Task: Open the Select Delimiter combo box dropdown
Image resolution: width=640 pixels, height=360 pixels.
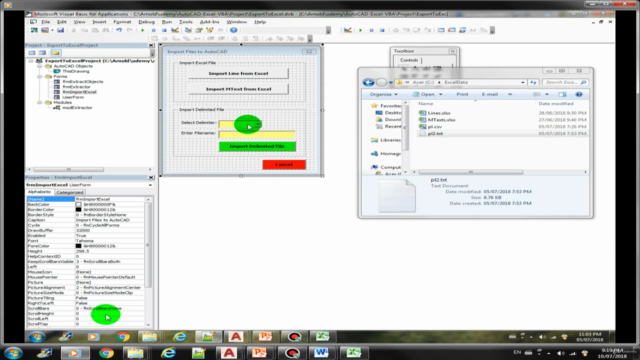Action: [258, 124]
